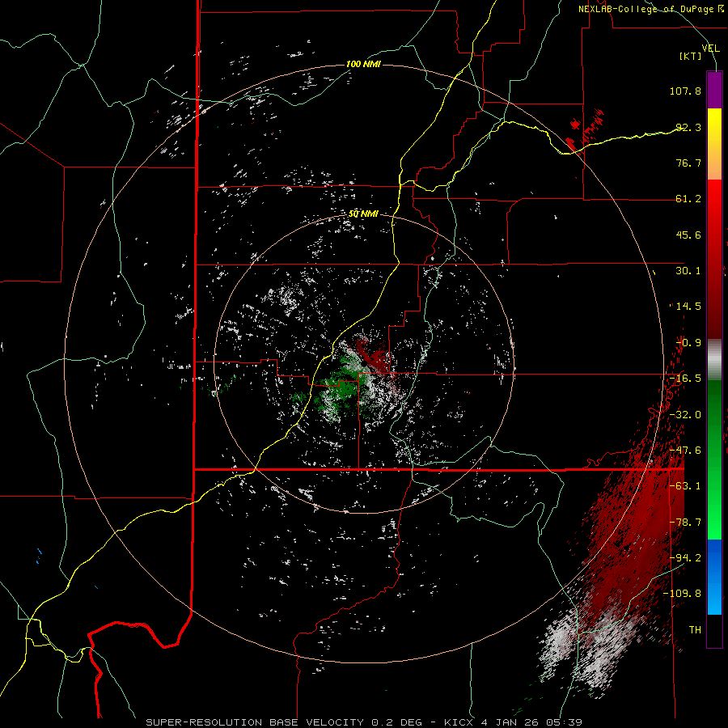This screenshot has width=728, height=728.
Task: Select the -16.5 legend value
Action: (685, 379)
